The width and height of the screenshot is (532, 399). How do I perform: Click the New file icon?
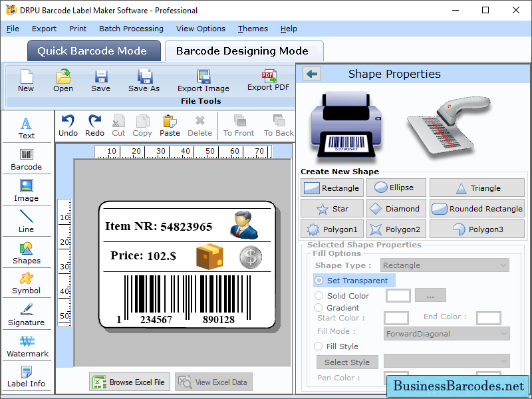click(26, 76)
